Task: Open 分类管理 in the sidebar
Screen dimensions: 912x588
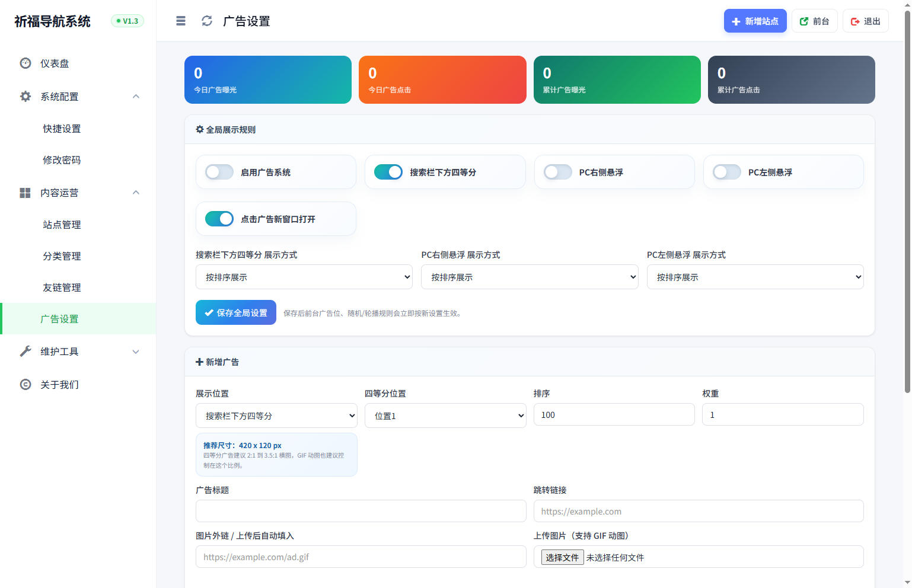Action: (x=78, y=256)
